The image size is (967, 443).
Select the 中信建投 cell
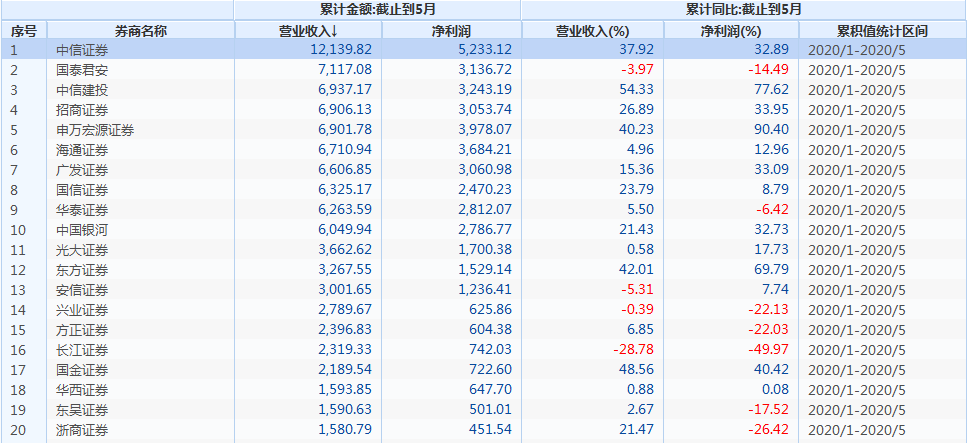(x=82, y=90)
